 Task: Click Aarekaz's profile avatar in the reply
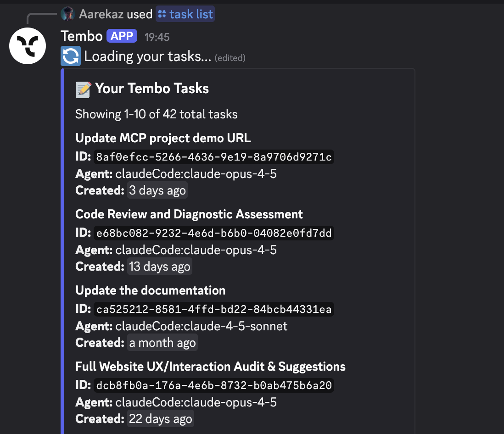click(68, 14)
